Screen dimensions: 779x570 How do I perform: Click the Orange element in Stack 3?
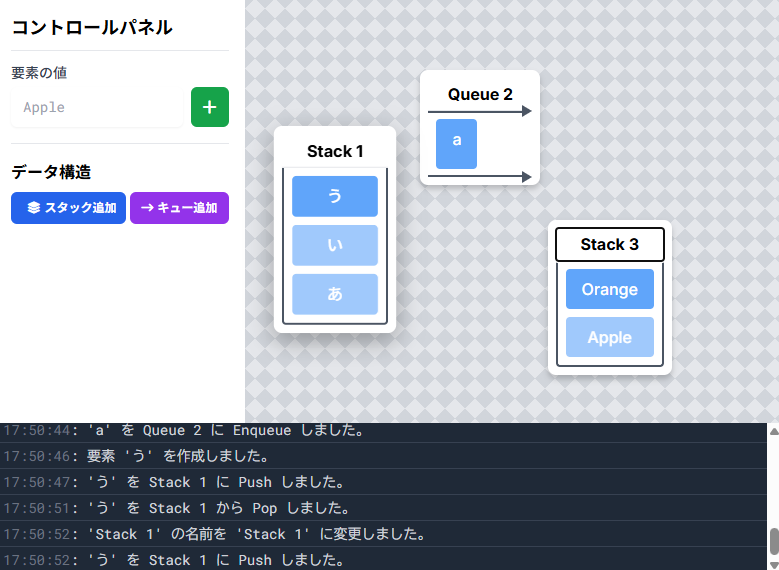(610, 289)
